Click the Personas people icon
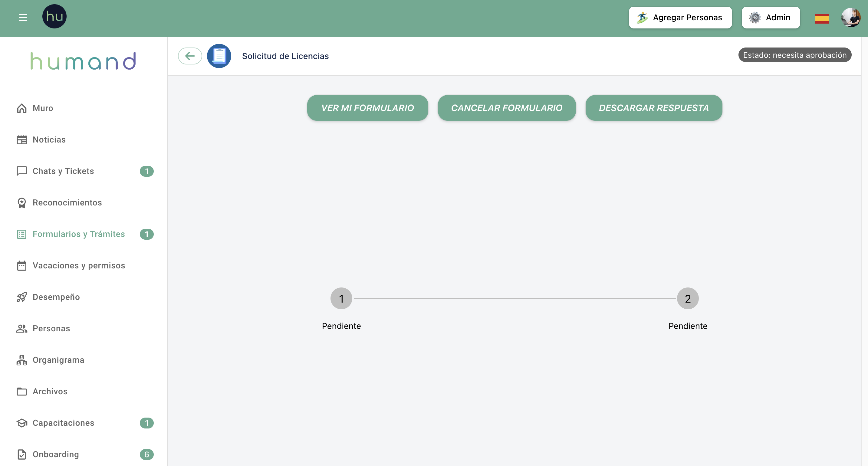This screenshot has width=868, height=466. pyautogui.click(x=22, y=329)
